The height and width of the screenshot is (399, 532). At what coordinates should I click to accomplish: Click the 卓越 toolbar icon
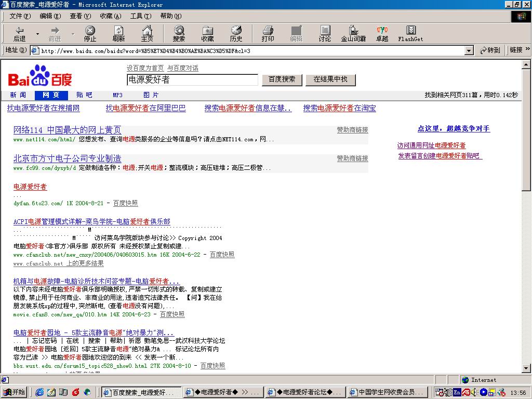[382, 34]
